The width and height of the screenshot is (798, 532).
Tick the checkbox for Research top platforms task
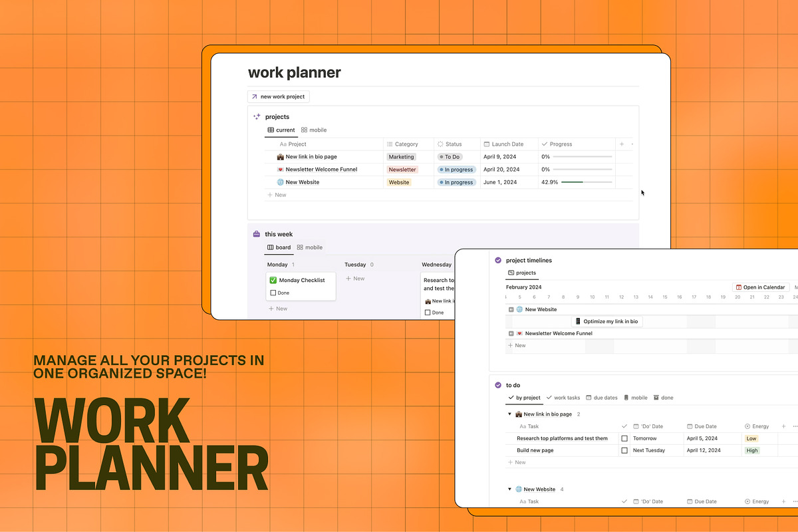click(x=624, y=438)
